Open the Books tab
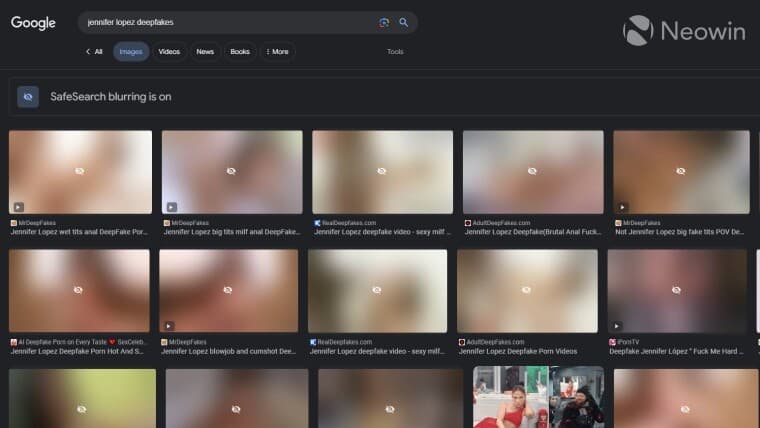This screenshot has width=760, height=428. tap(240, 51)
